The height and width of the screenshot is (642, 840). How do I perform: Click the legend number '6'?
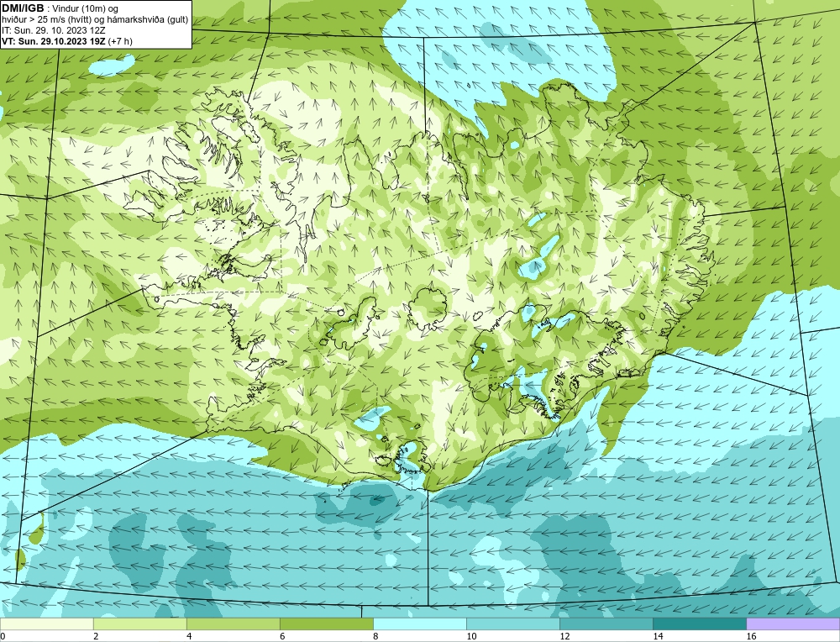tap(281, 636)
